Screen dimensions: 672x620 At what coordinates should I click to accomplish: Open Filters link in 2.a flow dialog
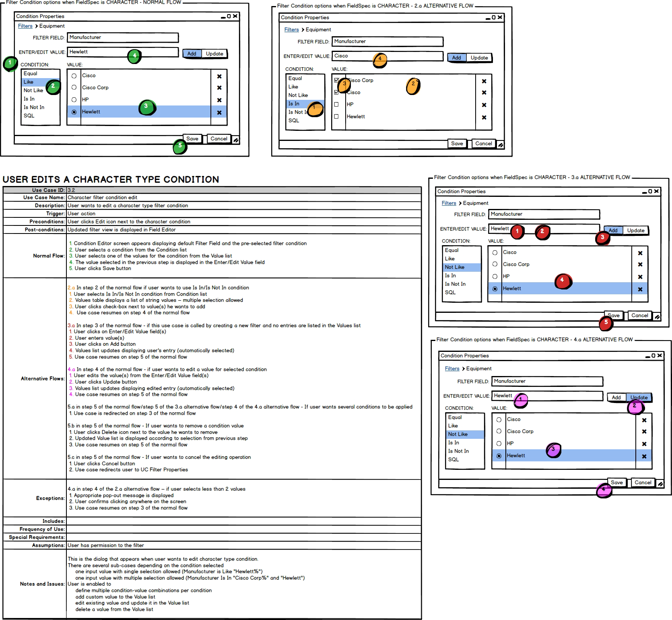[292, 30]
